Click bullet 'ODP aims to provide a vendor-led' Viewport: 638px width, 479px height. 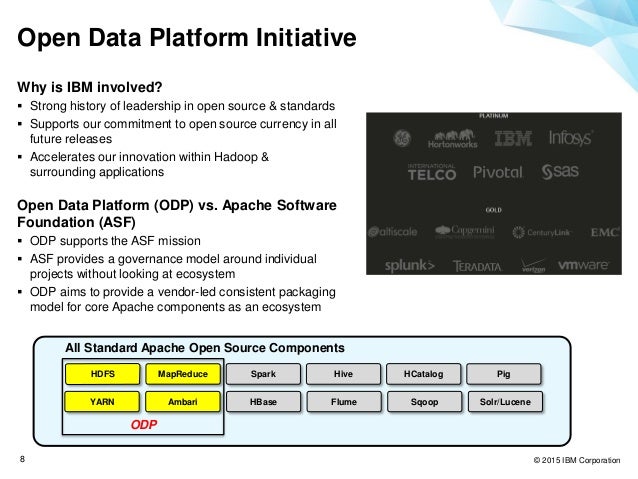(183, 299)
